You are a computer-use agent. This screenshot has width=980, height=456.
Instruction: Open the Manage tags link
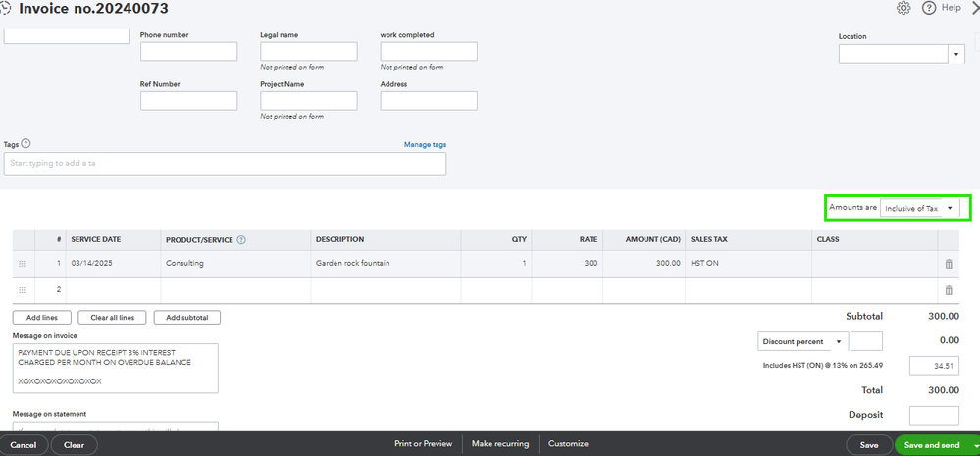point(425,145)
